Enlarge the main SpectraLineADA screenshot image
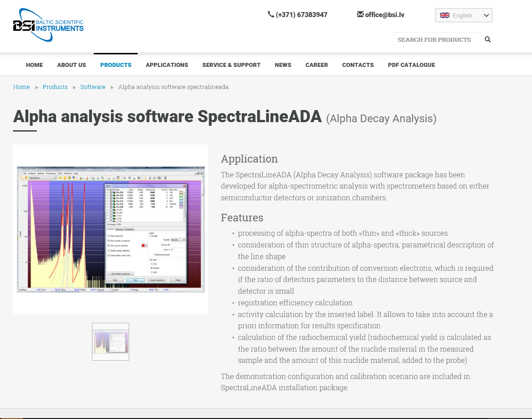This screenshot has height=419, width=532. pyautogui.click(x=111, y=229)
